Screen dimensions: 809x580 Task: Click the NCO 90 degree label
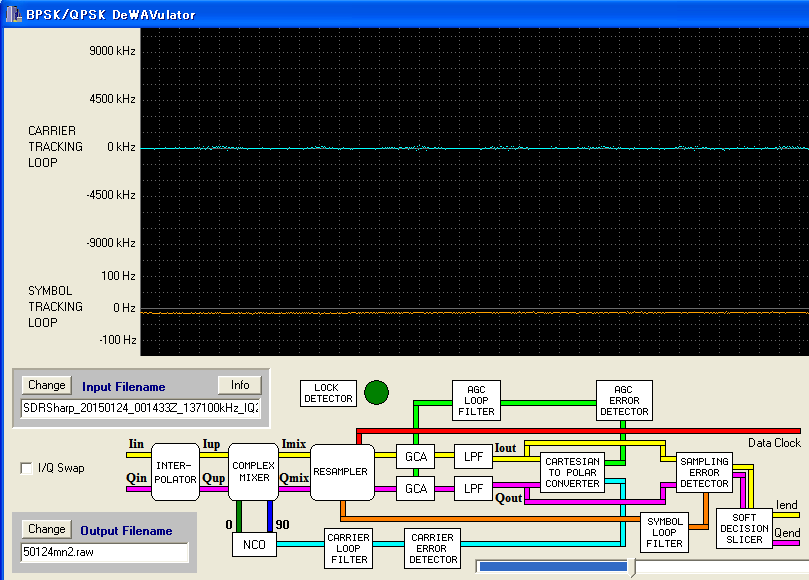pyautogui.click(x=282, y=525)
